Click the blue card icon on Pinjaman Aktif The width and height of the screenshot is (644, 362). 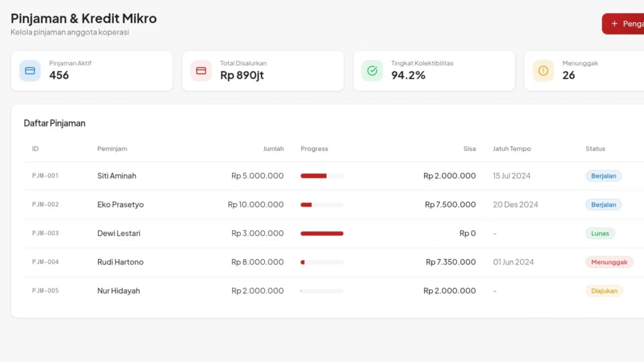tap(30, 70)
